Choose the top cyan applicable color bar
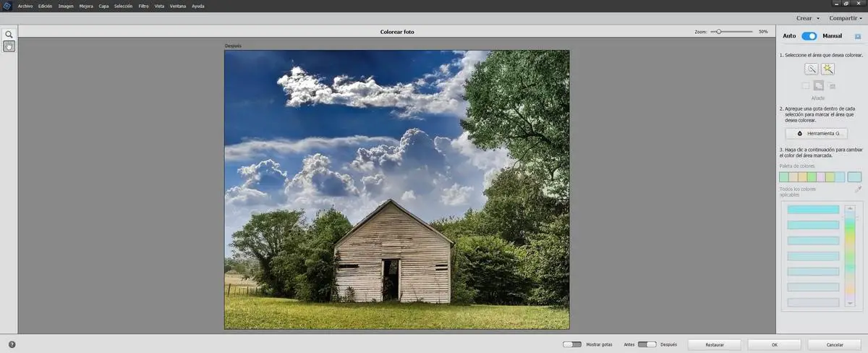The image size is (868, 353). (x=813, y=210)
